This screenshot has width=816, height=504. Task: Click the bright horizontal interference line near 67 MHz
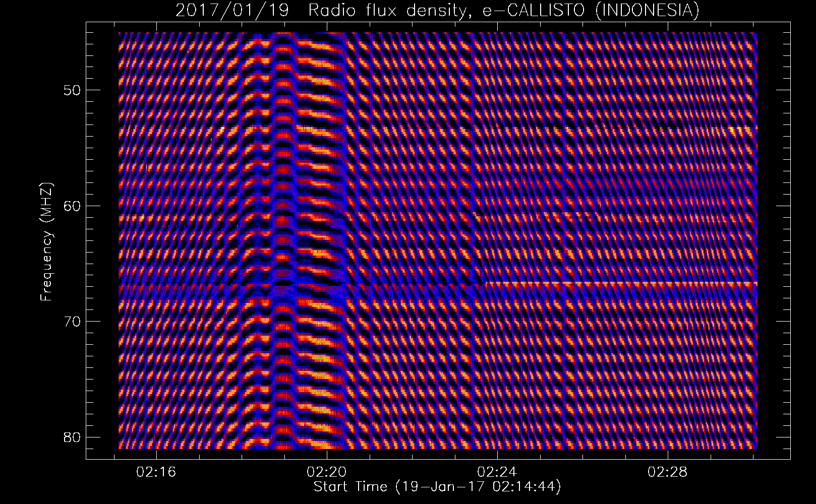620,283
